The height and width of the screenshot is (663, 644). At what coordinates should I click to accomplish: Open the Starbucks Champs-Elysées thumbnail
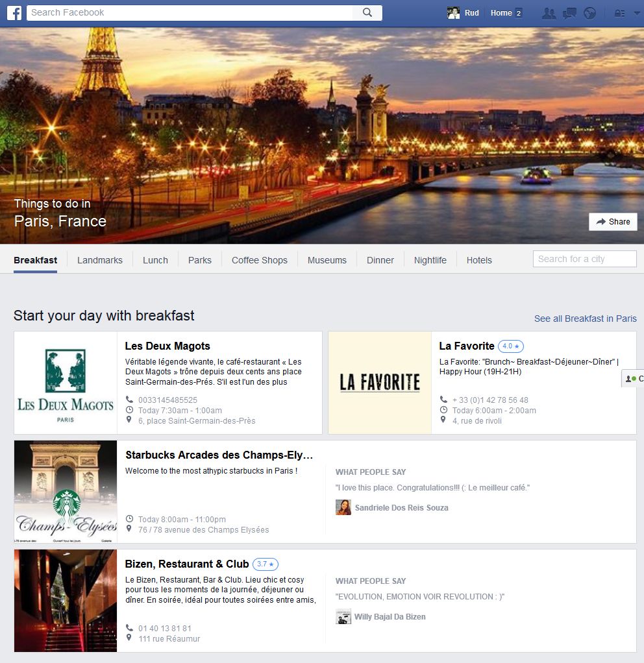point(66,492)
